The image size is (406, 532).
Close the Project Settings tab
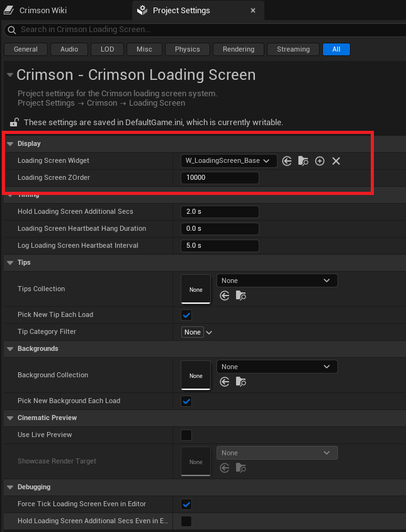[253, 11]
